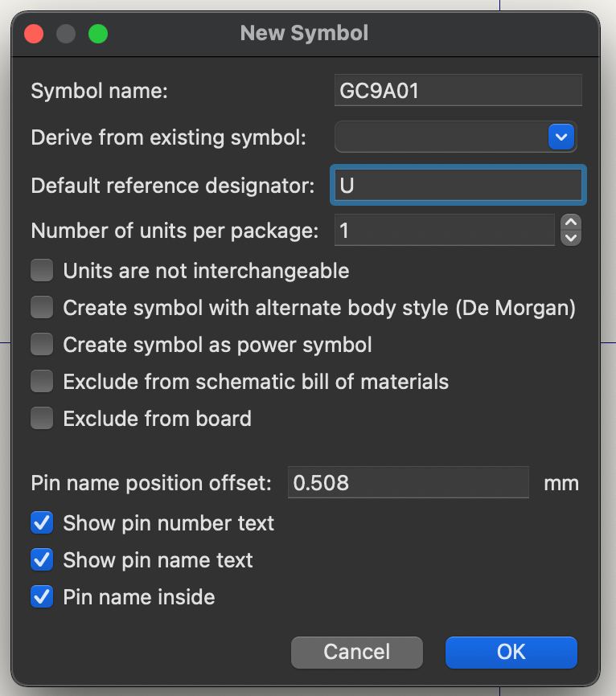Click the Number of units per package field

click(444, 231)
